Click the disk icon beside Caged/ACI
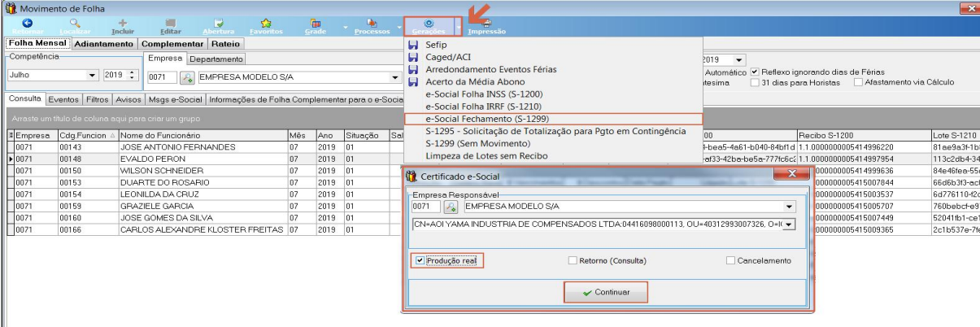 click(x=413, y=58)
